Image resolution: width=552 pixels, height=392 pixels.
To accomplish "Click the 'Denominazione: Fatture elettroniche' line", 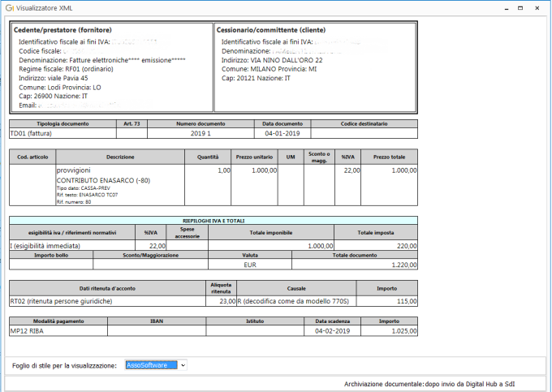I will click(102, 60).
